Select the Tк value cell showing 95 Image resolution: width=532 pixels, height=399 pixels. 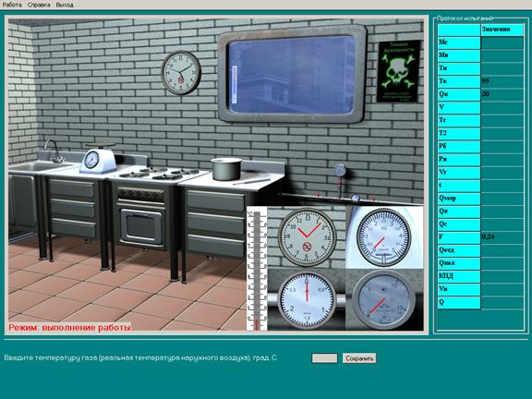click(x=502, y=81)
